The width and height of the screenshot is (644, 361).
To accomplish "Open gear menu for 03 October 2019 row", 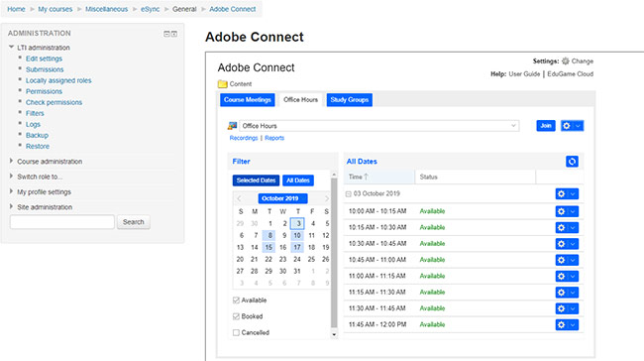I will coord(567,193).
